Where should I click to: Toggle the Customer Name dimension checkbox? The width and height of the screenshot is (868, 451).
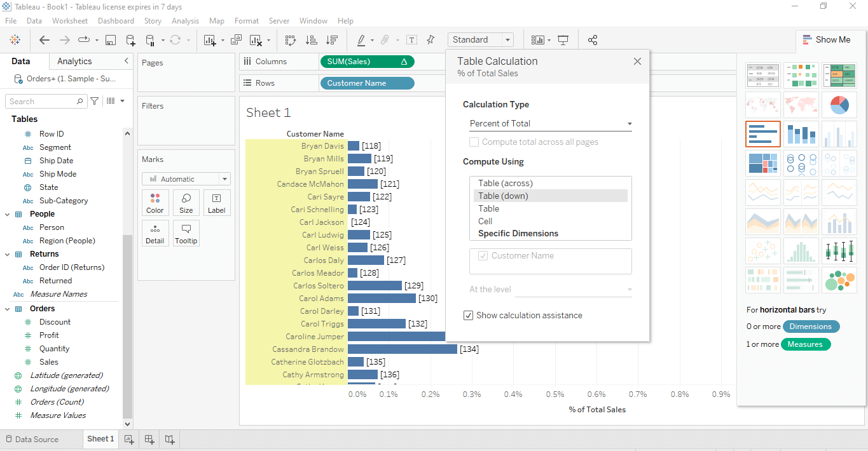click(482, 255)
